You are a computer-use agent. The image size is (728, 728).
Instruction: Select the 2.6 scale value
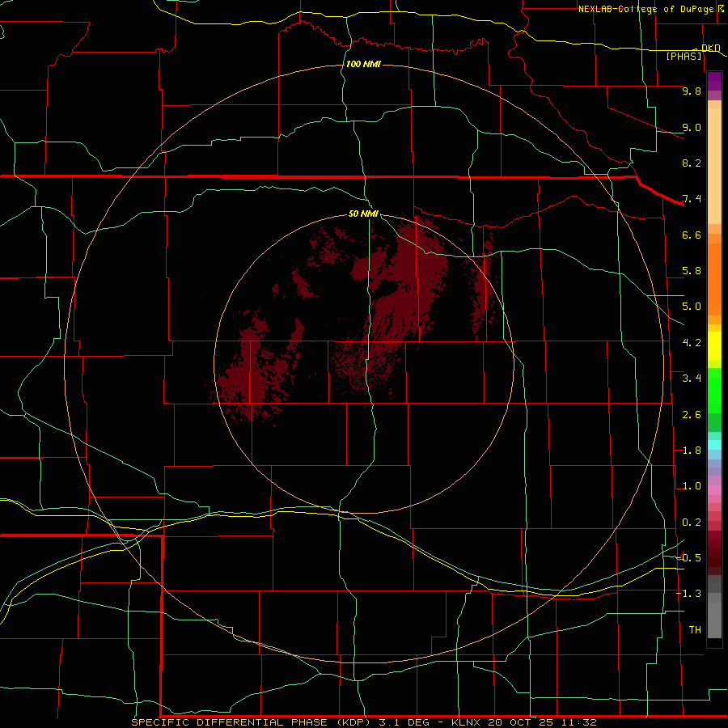[x=692, y=415]
